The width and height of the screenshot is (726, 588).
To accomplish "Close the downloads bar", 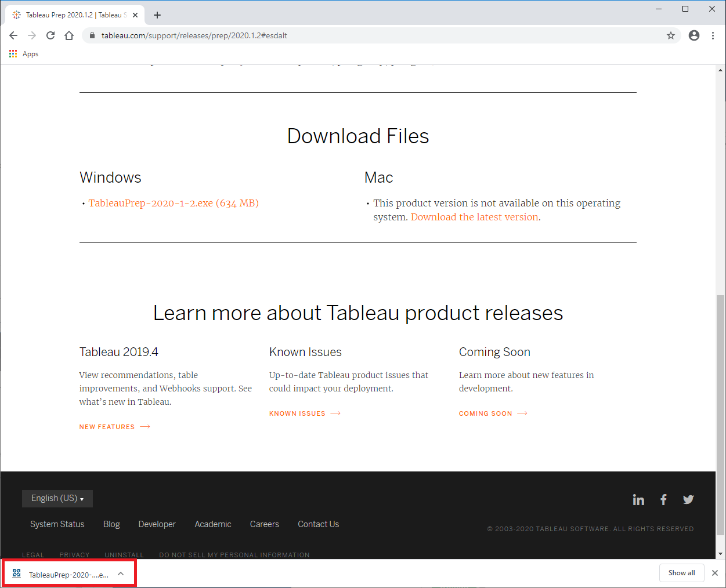I will pos(715,573).
